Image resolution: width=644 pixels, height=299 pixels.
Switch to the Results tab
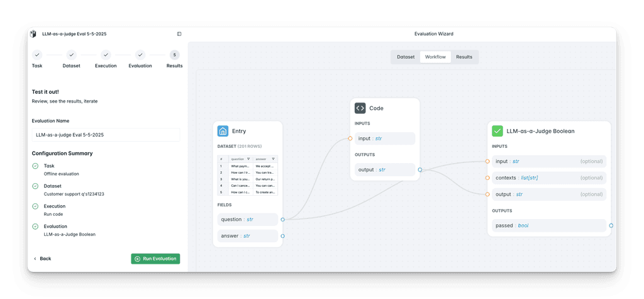(x=464, y=57)
